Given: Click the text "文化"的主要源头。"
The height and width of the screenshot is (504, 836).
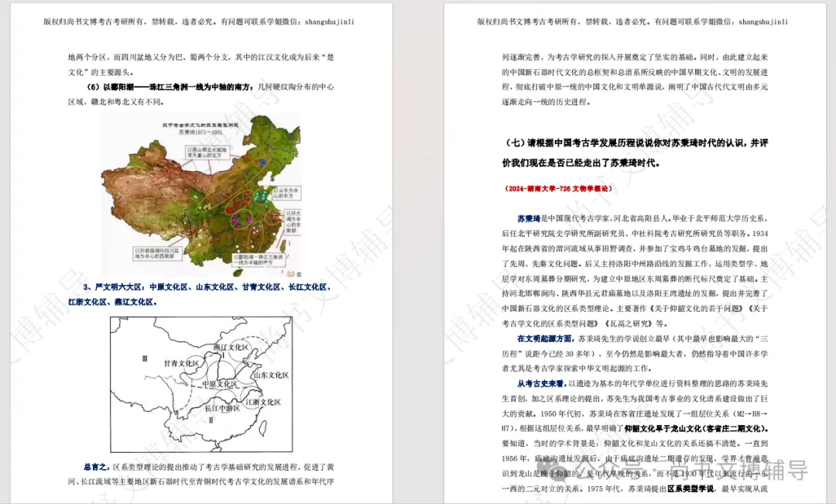Looking at the screenshot, I should (x=101, y=72).
